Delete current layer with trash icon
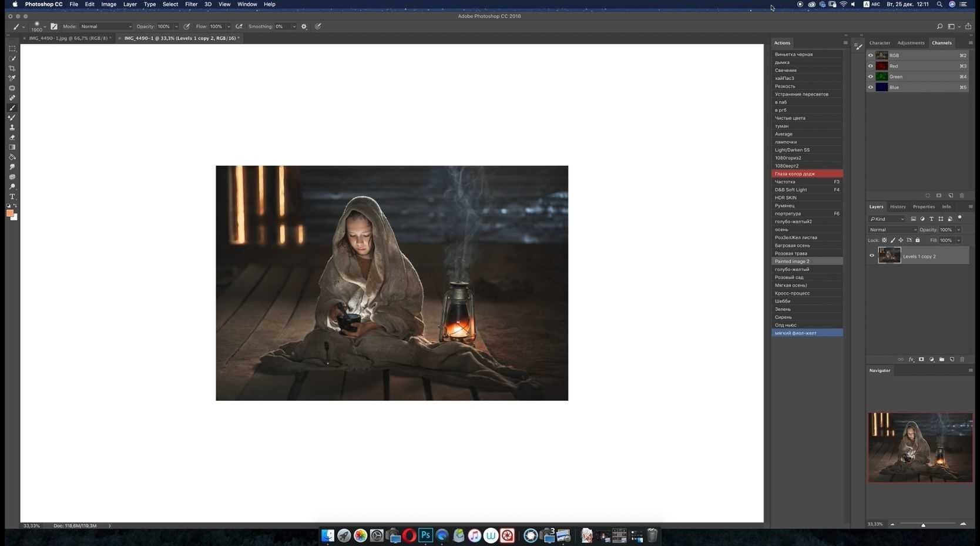Image resolution: width=980 pixels, height=546 pixels. coord(962,360)
